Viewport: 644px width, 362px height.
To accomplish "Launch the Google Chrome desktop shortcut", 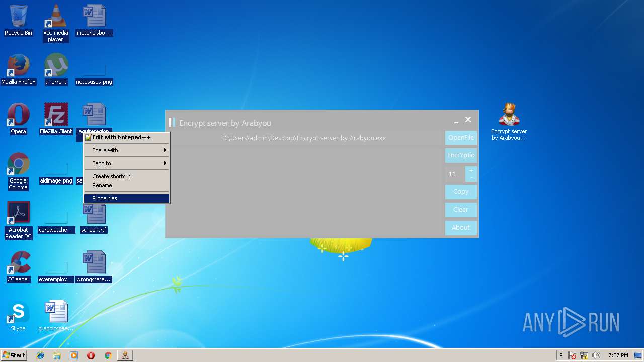I will 18,171.
